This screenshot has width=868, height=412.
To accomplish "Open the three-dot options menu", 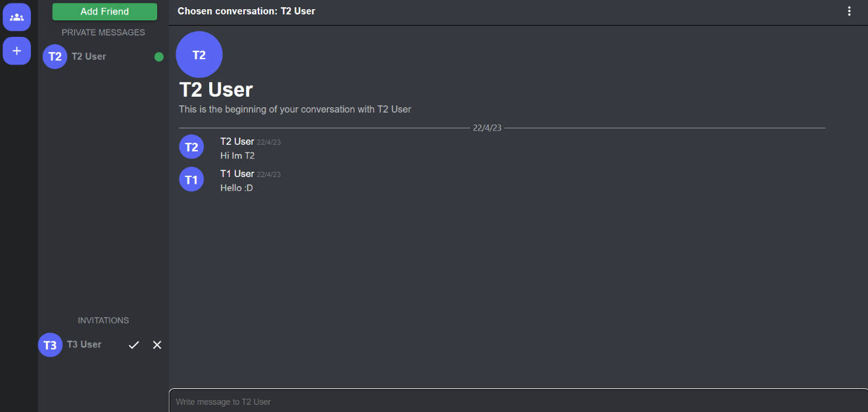I will 850,11.
